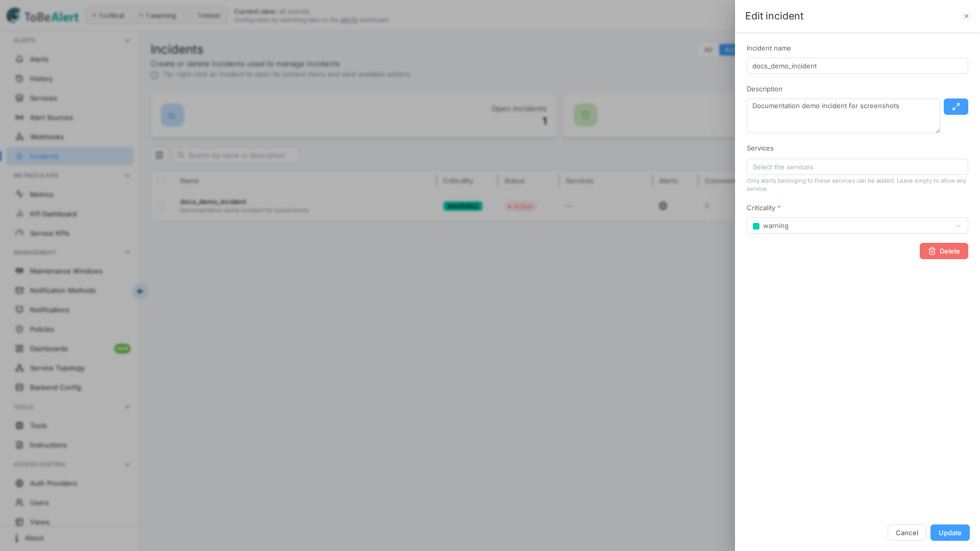980x551 pixels.
Task: Open the Criticality dropdown showing warning
Action: (857, 226)
